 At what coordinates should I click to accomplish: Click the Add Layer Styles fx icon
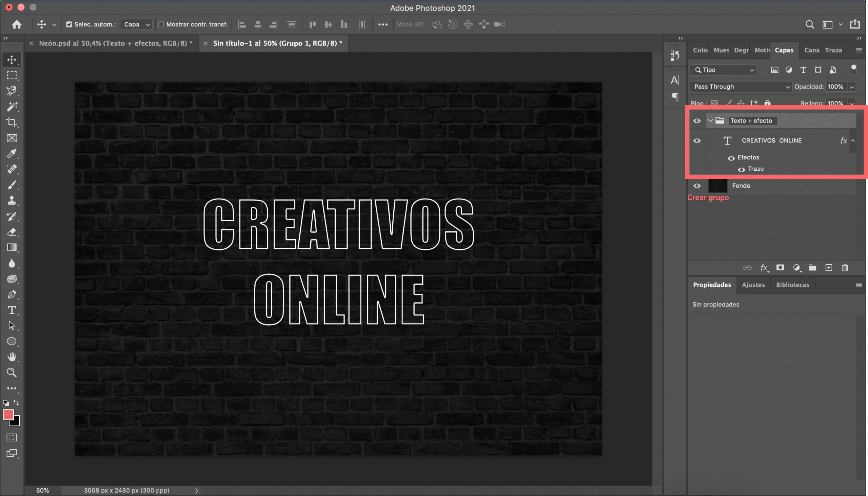click(764, 268)
